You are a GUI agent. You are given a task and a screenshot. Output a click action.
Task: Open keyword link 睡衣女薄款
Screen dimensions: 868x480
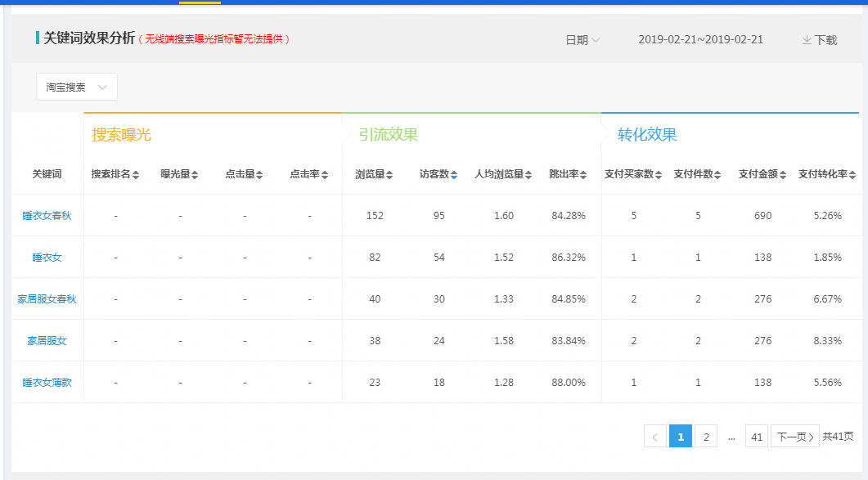[x=47, y=382]
